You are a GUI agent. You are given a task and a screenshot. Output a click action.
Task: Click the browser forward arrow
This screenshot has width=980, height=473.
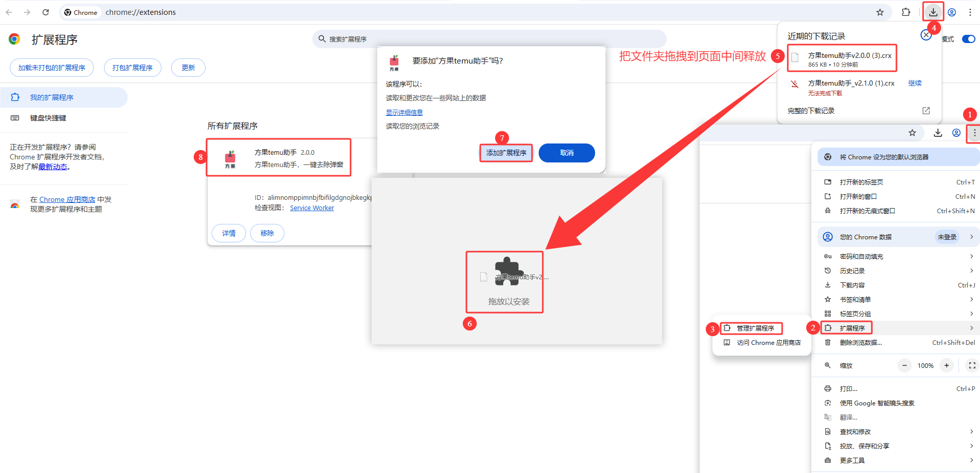[x=27, y=12]
